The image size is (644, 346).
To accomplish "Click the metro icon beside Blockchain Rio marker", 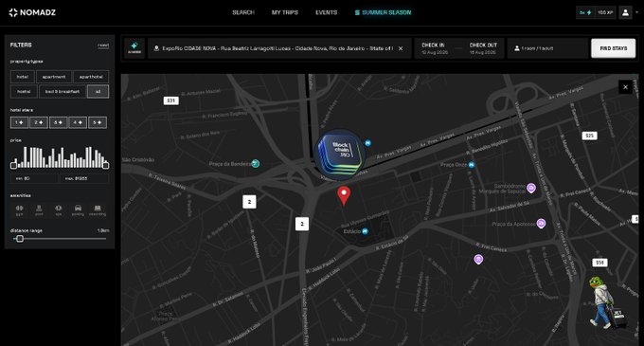I will point(368,143).
